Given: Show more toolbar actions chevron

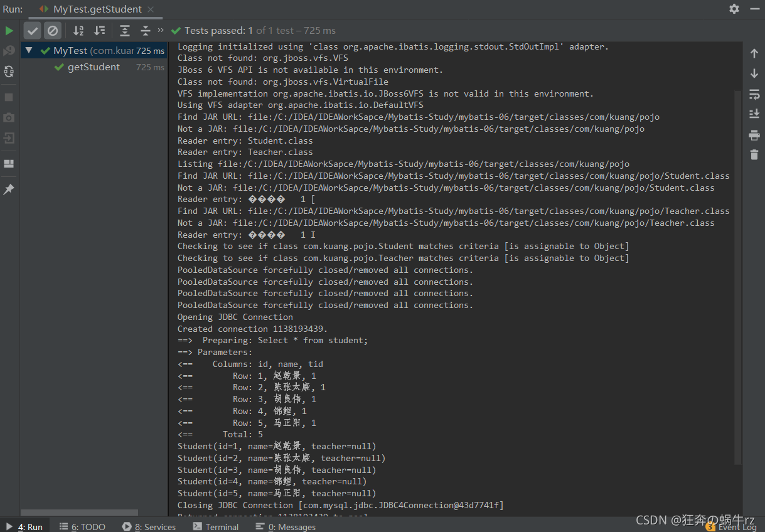Looking at the screenshot, I should tap(161, 30).
